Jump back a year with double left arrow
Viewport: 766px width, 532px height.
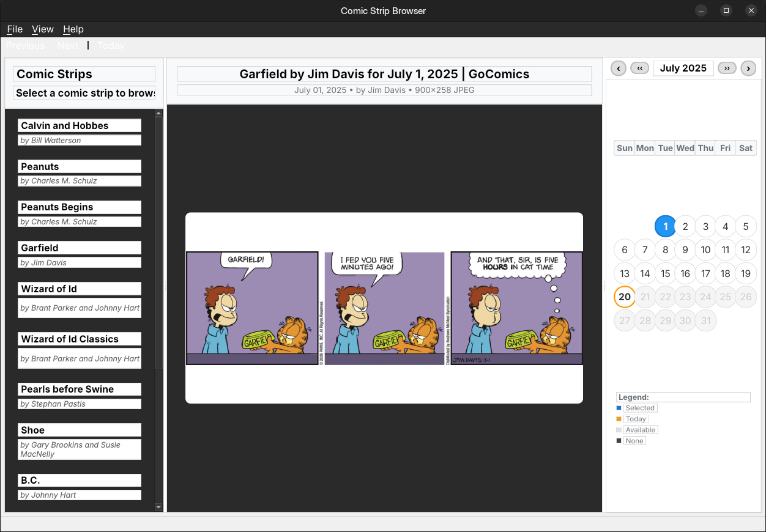coord(639,68)
